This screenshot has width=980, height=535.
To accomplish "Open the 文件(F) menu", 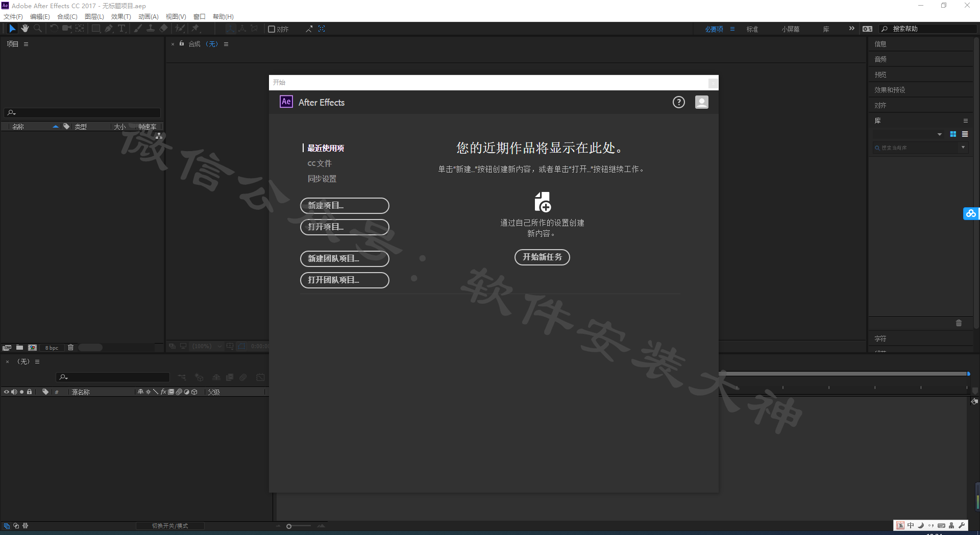I will (13, 17).
